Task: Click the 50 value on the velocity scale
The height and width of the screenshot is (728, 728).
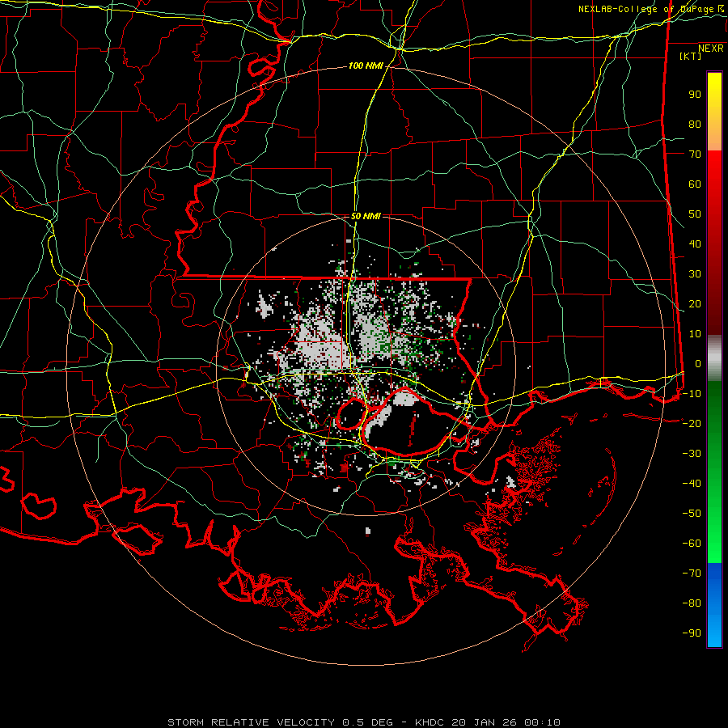Action: [695, 214]
